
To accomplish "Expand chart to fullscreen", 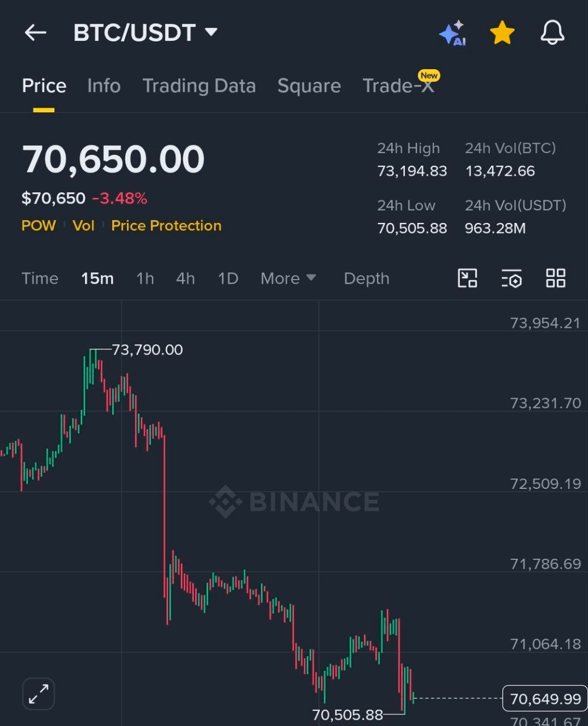I will click(x=39, y=694).
